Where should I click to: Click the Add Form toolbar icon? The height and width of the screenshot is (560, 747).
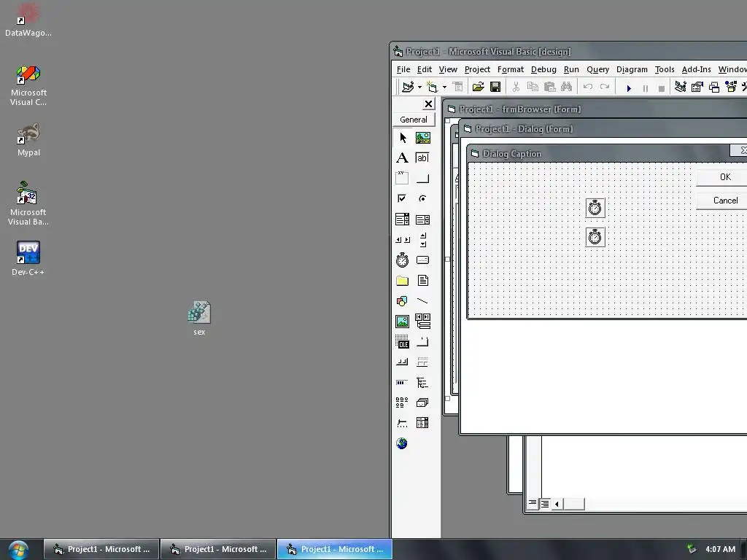click(432, 87)
